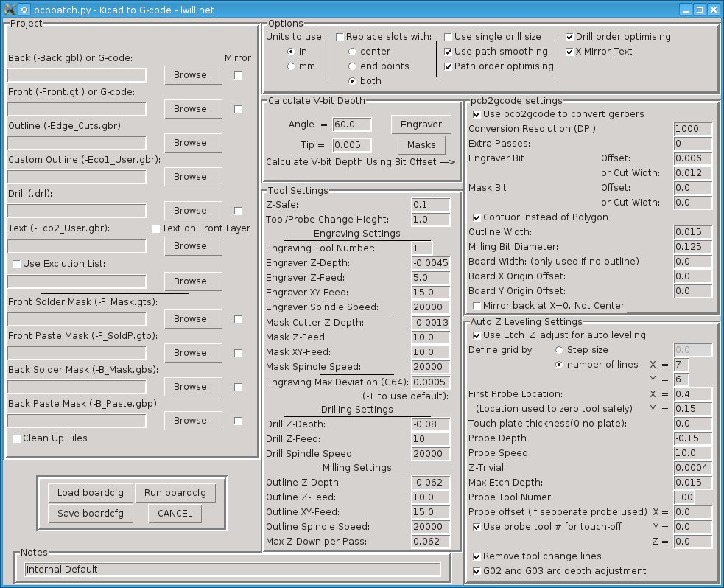The width and height of the screenshot is (724, 588).
Task: Toggle G02 and G03 arc depth adjustment
Action: (477, 571)
